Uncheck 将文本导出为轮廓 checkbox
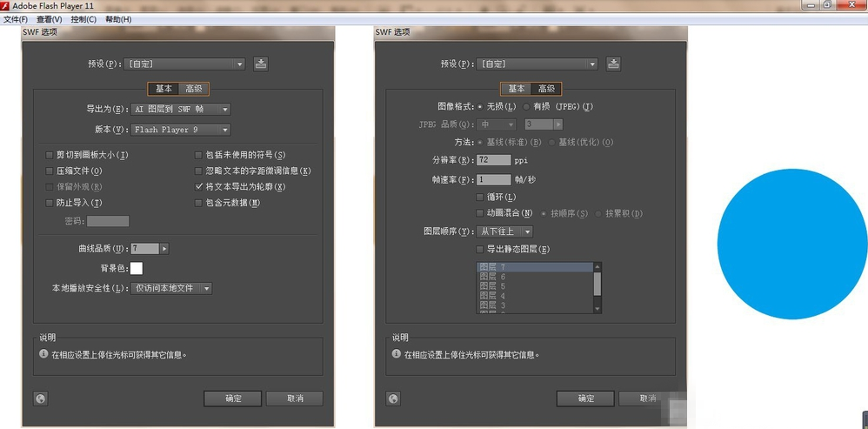 198,187
